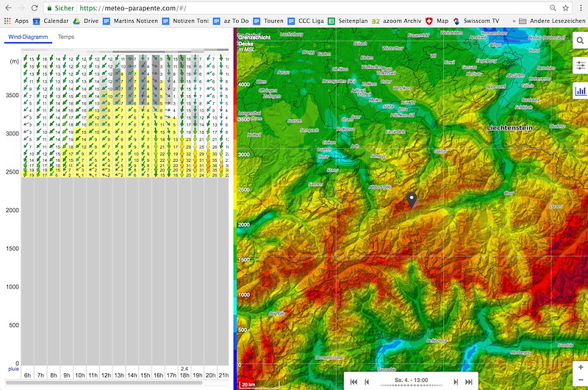Expand hidden bookmarks overflow chevron
Viewport: 588px width, 390px height.
(x=514, y=21)
